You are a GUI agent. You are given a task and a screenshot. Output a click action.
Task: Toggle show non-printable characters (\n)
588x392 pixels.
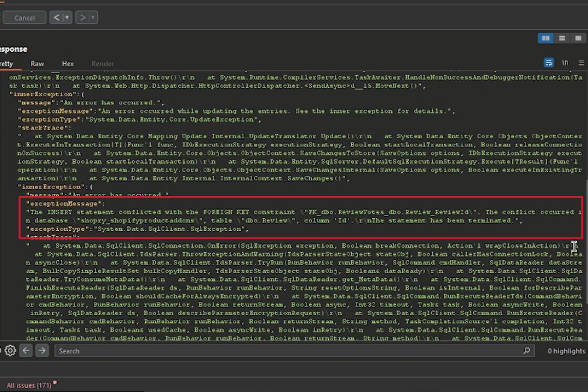click(x=565, y=63)
